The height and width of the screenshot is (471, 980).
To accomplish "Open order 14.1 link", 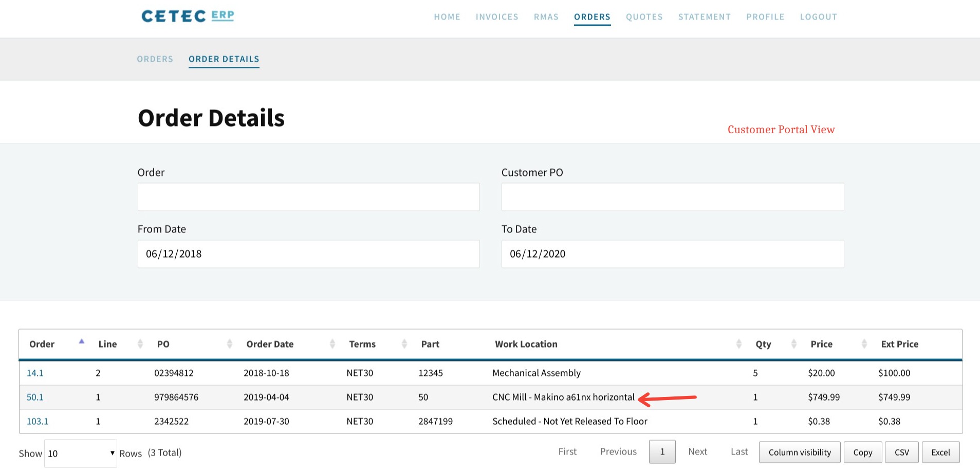I will (x=35, y=373).
